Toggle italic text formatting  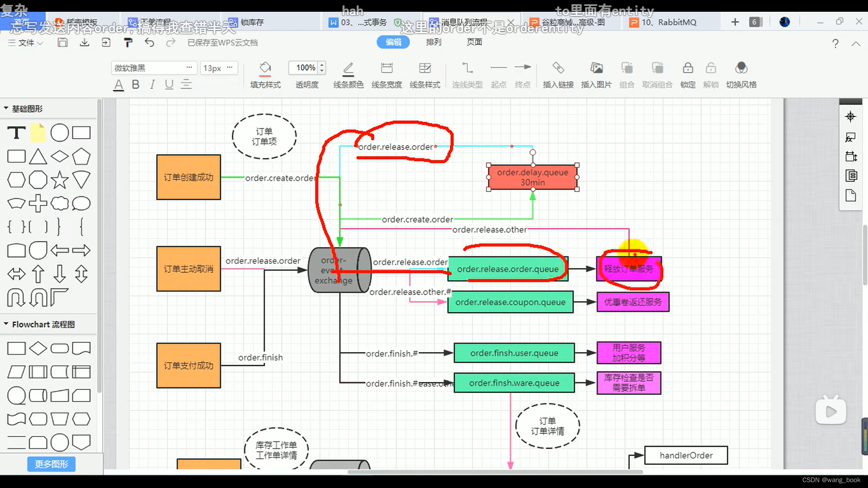tap(152, 84)
